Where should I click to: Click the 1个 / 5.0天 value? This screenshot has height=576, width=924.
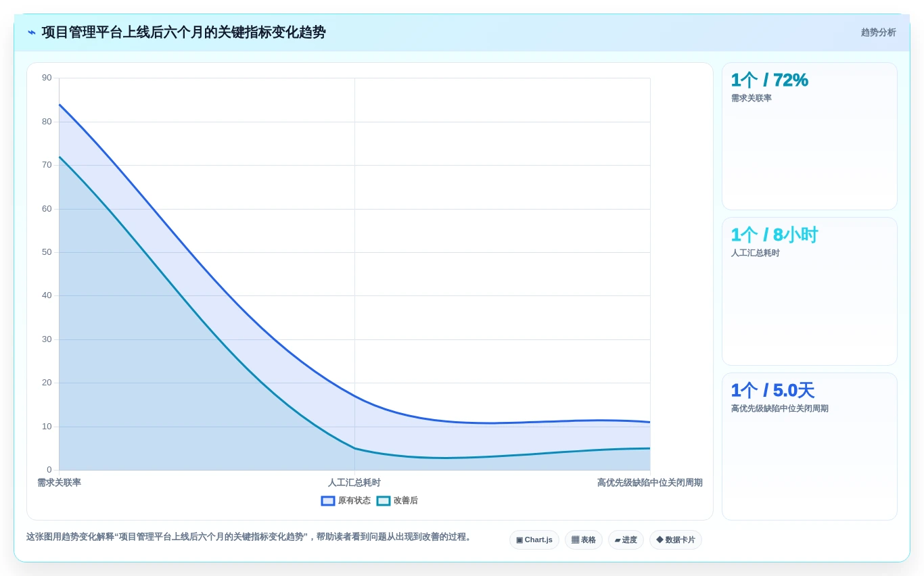pos(772,390)
